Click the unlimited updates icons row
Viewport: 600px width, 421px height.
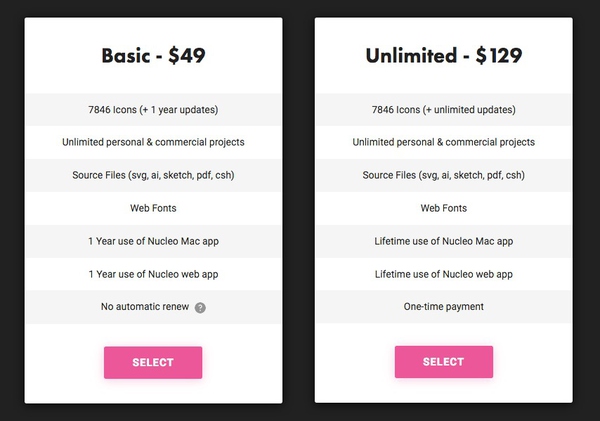444,109
